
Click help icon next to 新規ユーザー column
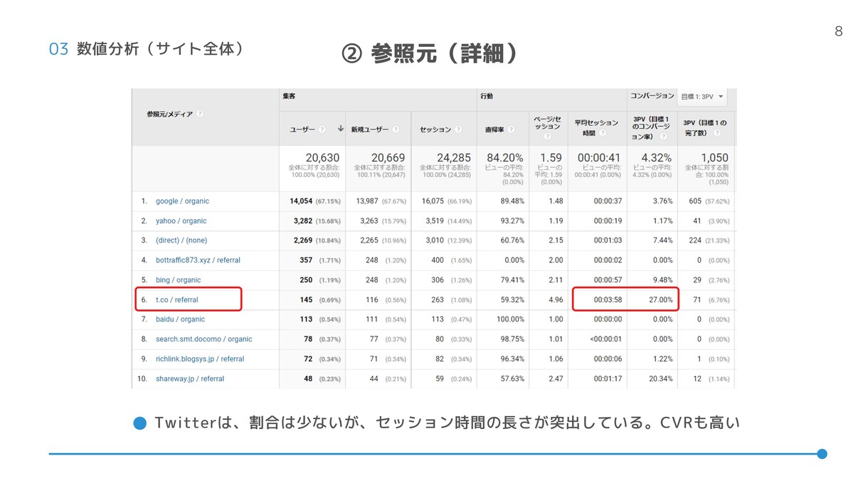pyautogui.click(x=396, y=129)
